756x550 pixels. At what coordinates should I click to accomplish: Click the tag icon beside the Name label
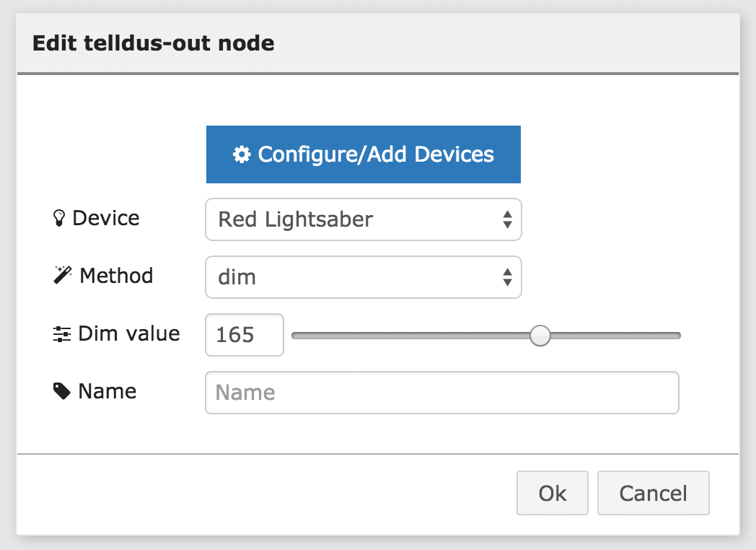pyautogui.click(x=63, y=390)
